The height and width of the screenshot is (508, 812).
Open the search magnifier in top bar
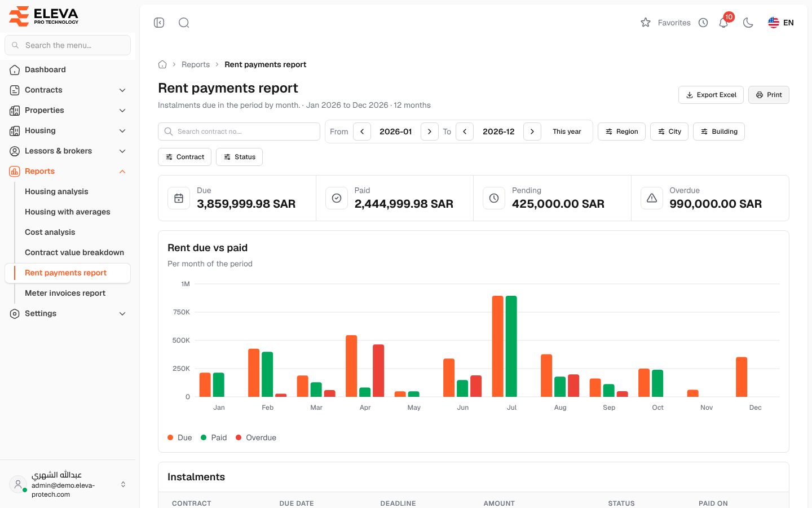(x=184, y=23)
